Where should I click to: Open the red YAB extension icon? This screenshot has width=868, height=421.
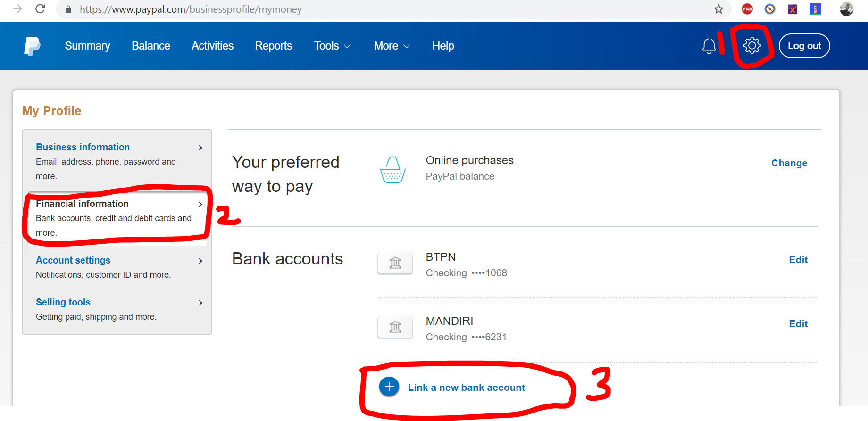pyautogui.click(x=747, y=9)
